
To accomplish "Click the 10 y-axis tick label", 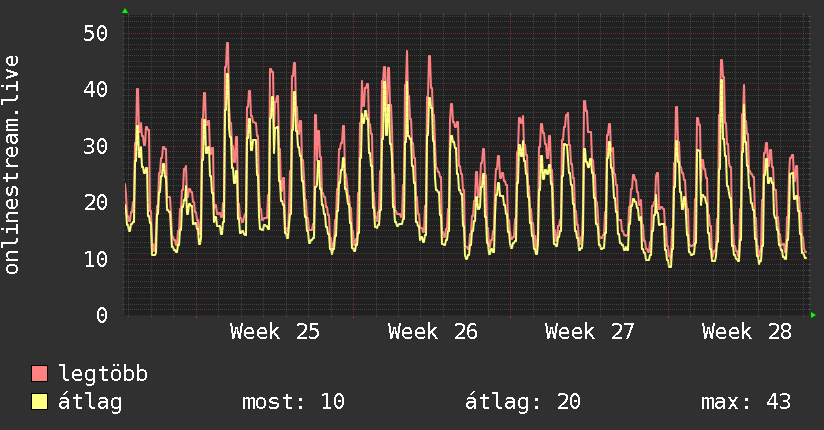I will (x=96, y=259).
